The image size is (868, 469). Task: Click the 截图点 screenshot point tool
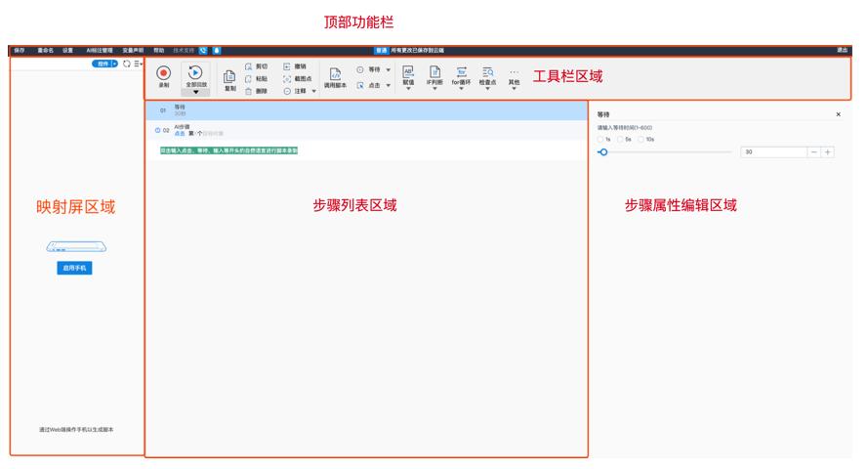[x=287, y=78]
